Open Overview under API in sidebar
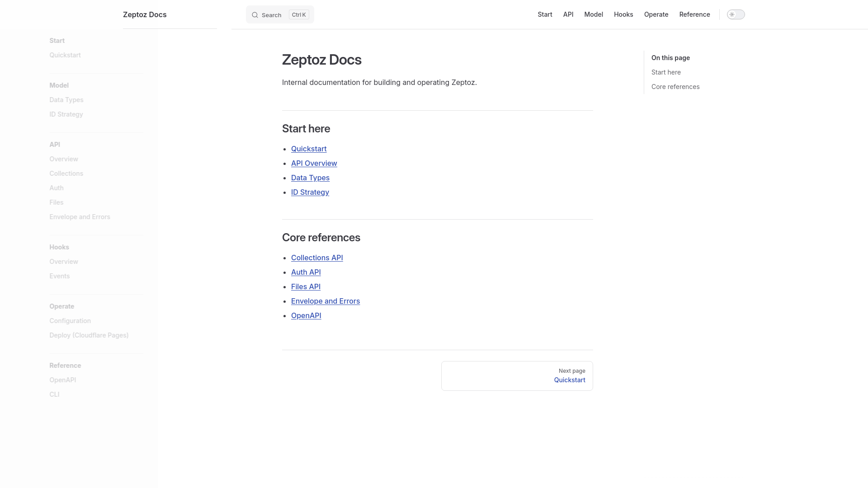 tap(64, 159)
